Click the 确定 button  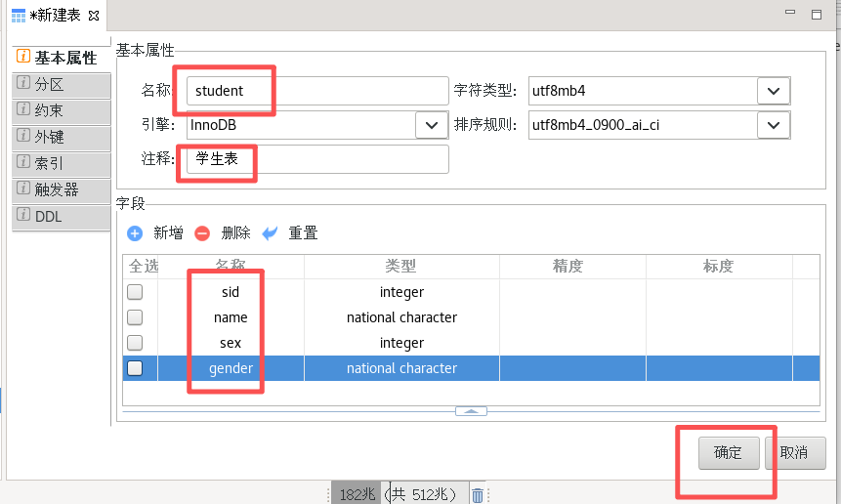coord(728,453)
